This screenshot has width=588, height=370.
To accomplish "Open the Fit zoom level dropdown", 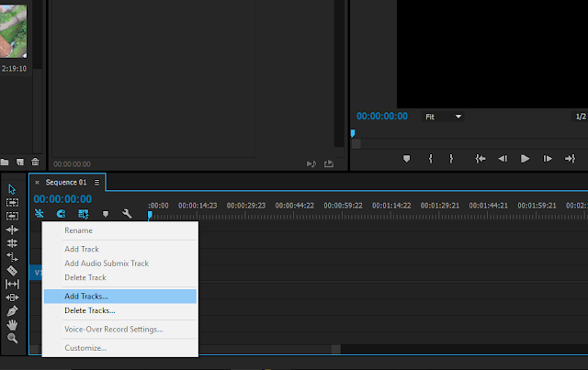I will coord(443,117).
